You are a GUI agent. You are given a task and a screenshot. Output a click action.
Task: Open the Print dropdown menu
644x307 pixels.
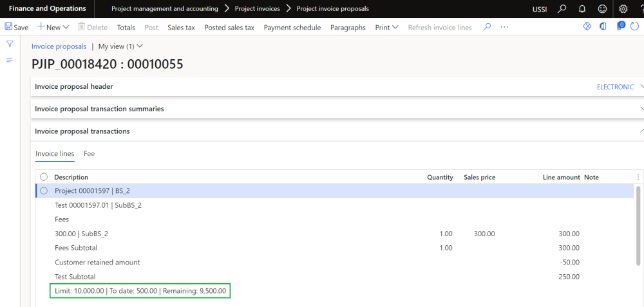386,28
